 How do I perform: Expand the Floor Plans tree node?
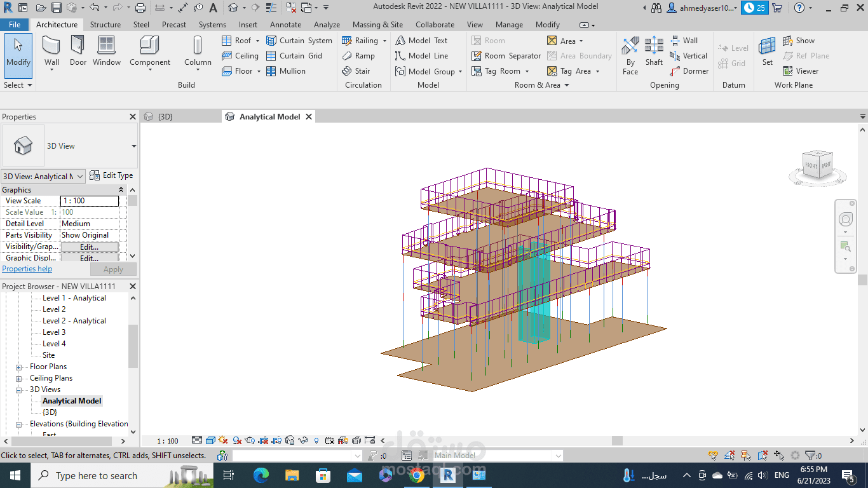pos(19,367)
